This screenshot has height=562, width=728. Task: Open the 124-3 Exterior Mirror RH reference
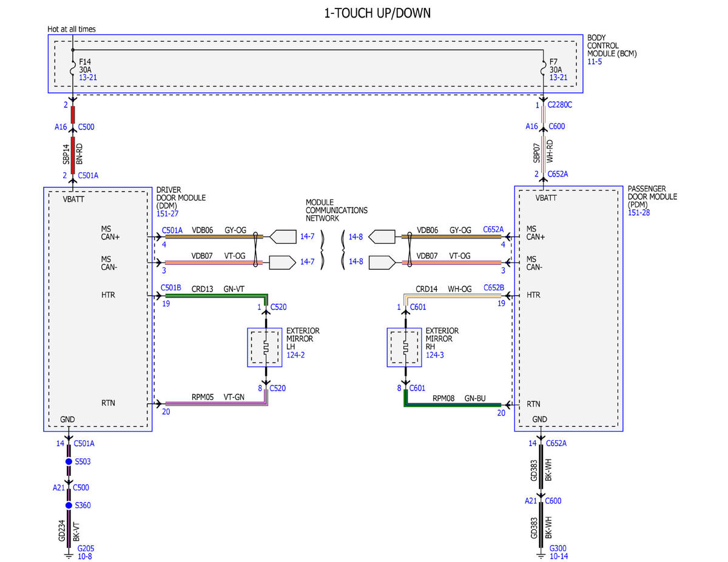coord(435,355)
